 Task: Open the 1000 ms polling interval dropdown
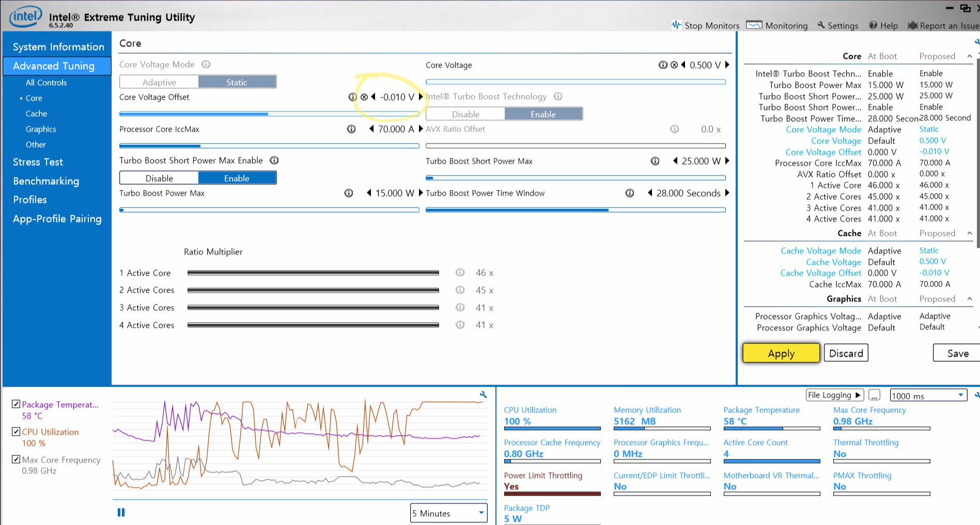(928, 395)
